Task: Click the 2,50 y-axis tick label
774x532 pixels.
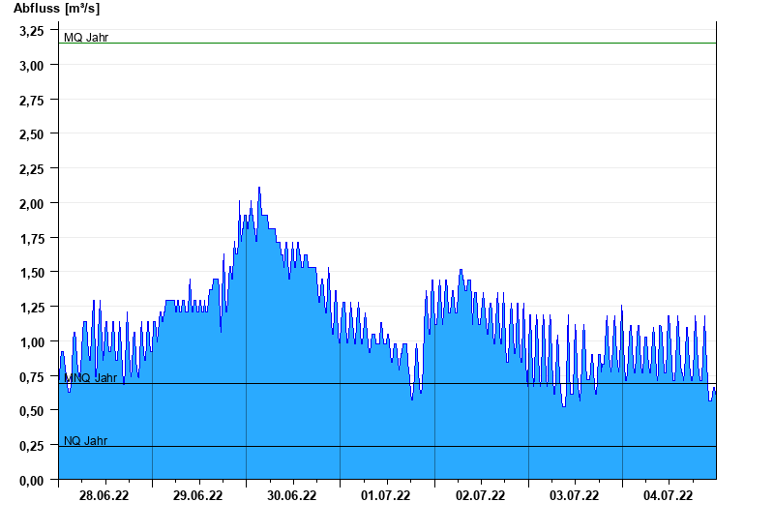Action: pyautogui.click(x=32, y=134)
